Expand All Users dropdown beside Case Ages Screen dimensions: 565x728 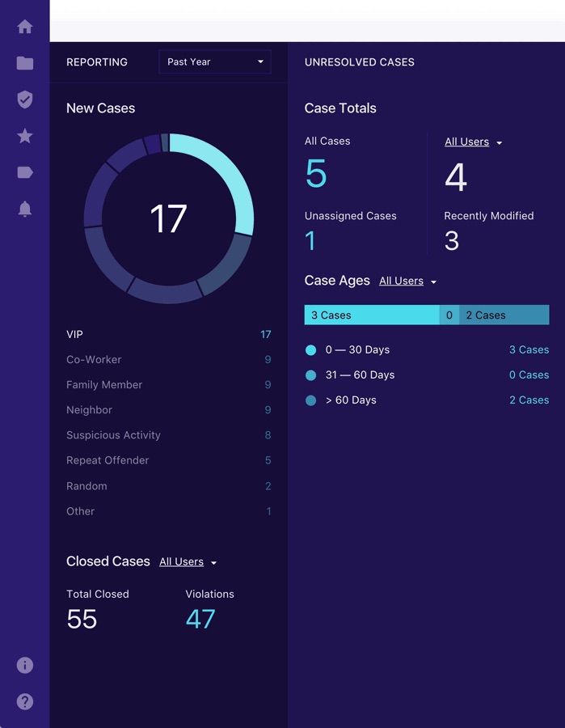pos(407,281)
